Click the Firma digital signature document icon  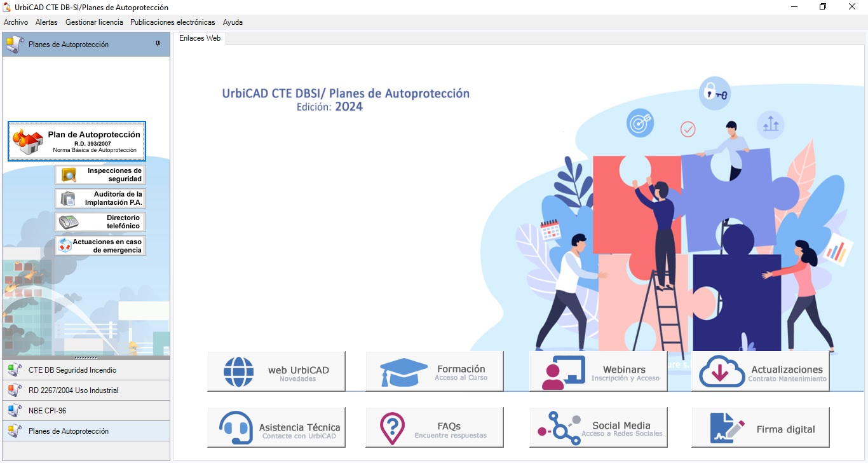tap(727, 429)
